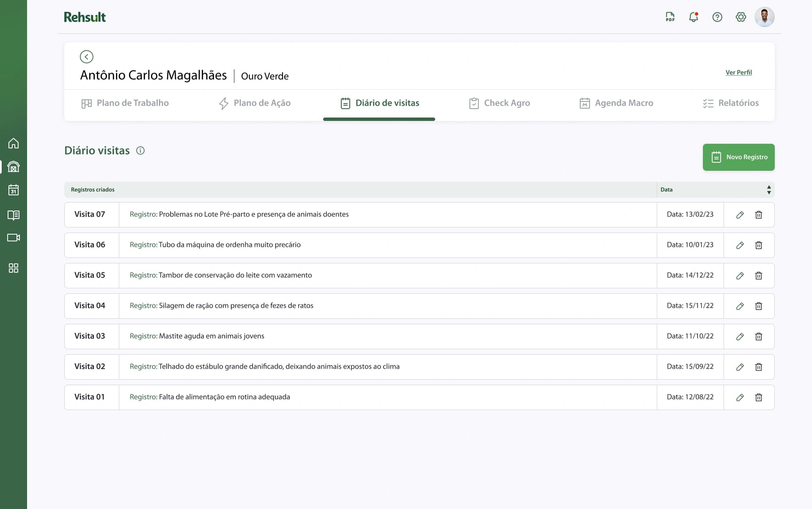The height and width of the screenshot is (509, 812).
Task: Open Home in the sidebar
Action: point(14,143)
